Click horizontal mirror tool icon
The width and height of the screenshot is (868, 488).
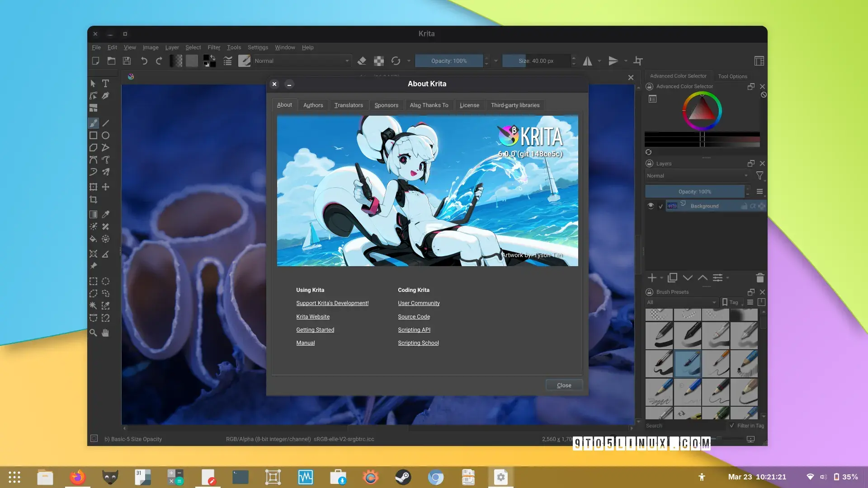[x=587, y=61]
